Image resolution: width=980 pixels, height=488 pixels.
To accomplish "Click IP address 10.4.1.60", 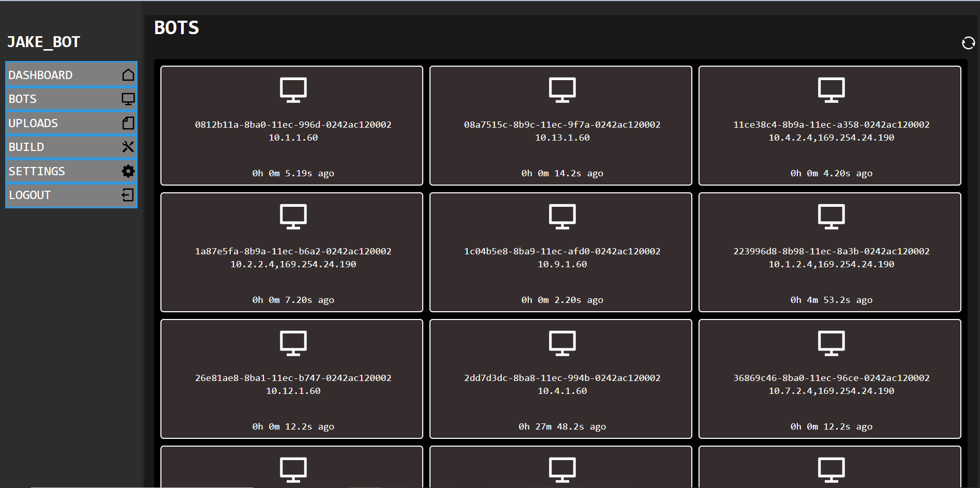I will coord(562,391).
